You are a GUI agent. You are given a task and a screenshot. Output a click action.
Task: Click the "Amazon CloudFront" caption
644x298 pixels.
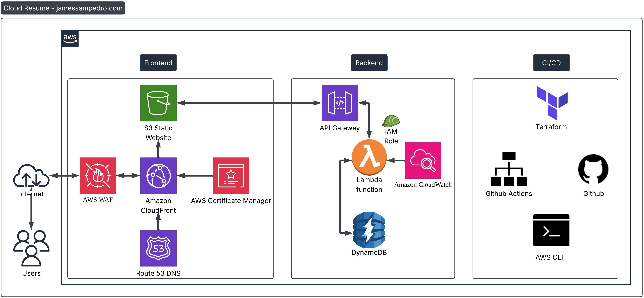(x=158, y=205)
